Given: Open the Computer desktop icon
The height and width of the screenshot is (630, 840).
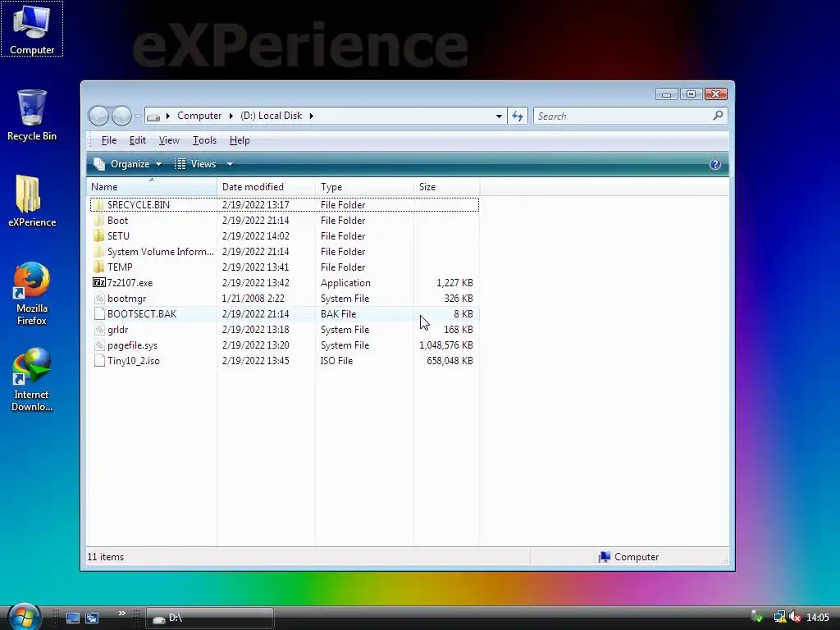Looking at the screenshot, I should (32, 29).
